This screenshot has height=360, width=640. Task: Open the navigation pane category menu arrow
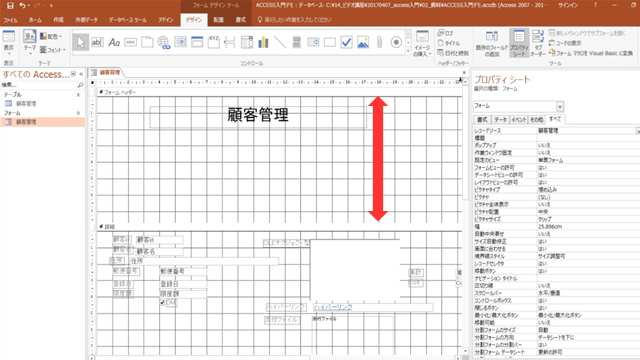tap(73, 74)
